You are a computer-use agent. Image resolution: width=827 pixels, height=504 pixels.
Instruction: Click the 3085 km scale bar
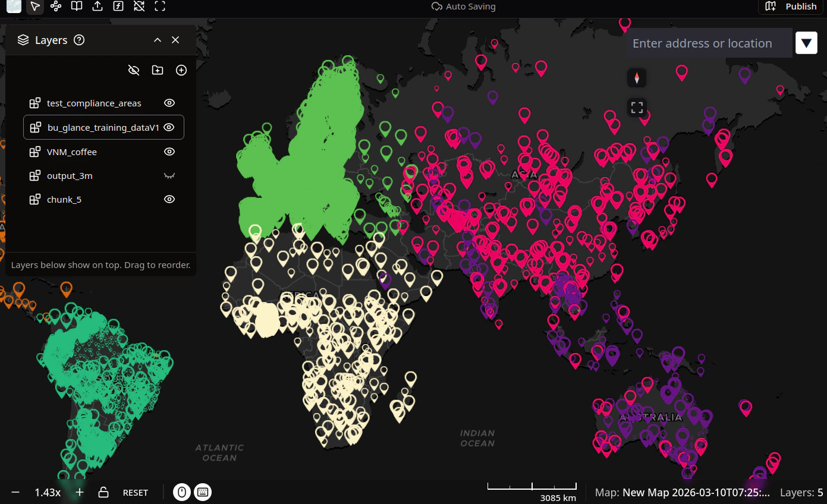tap(532, 492)
